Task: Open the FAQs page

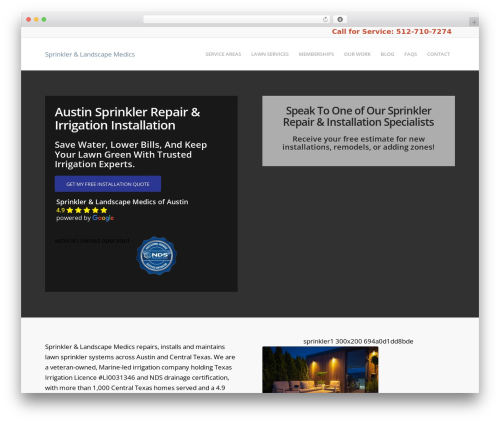Action: coord(410,54)
